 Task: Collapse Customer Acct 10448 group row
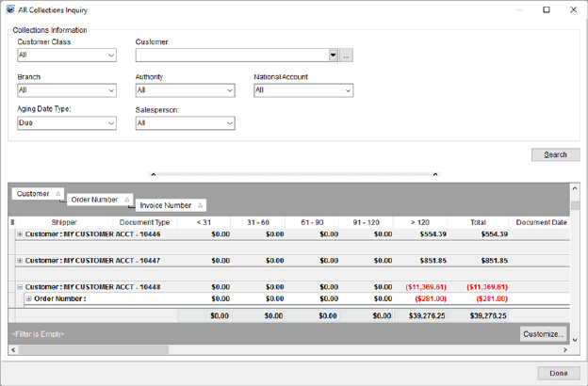(20, 286)
